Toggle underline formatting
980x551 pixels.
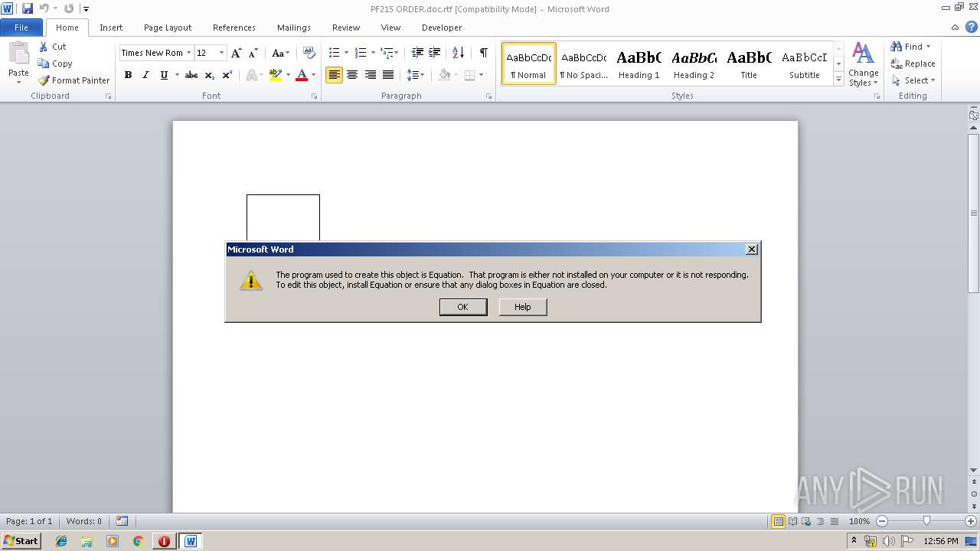tap(164, 75)
